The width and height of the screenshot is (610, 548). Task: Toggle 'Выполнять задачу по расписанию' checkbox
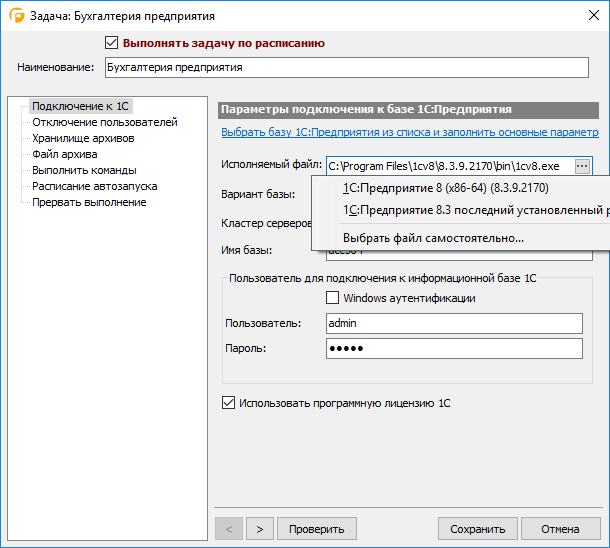[x=111, y=42]
